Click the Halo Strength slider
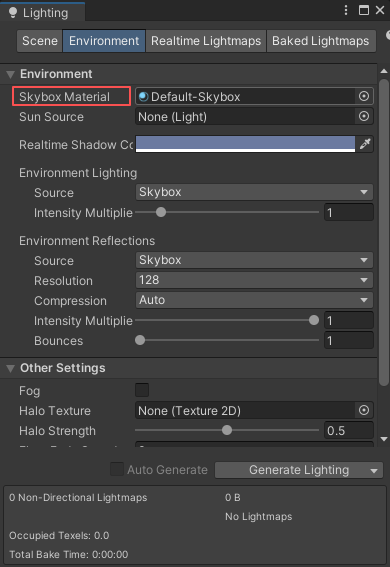 coord(227,430)
